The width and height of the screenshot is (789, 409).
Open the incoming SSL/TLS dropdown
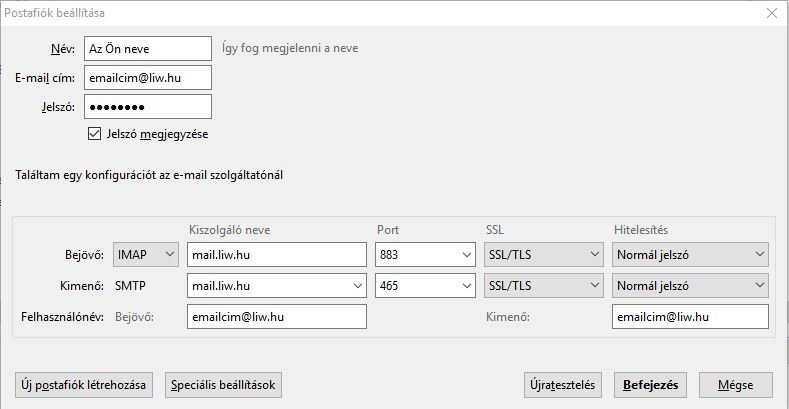click(541, 255)
